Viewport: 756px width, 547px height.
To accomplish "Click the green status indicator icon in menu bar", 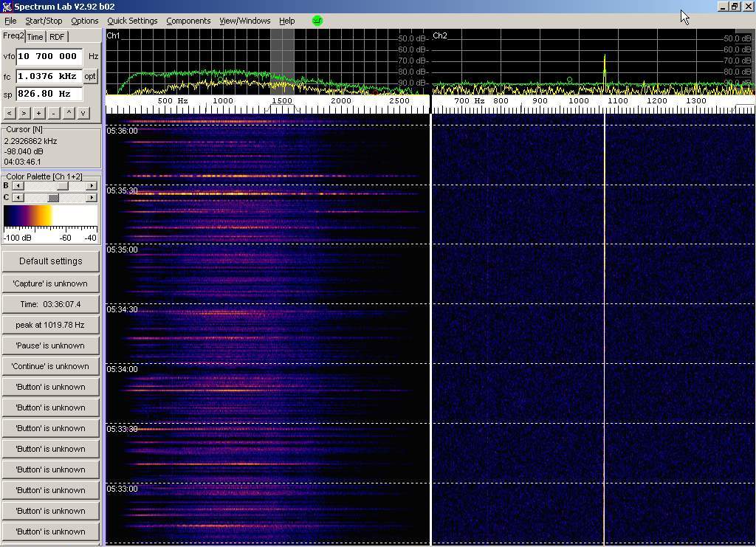I will pos(317,21).
